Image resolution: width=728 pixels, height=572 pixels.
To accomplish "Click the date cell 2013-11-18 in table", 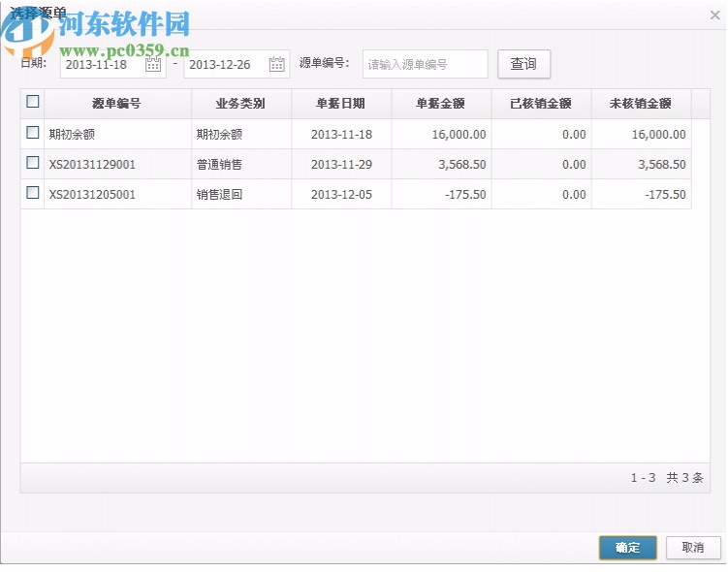I will [341, 134].
